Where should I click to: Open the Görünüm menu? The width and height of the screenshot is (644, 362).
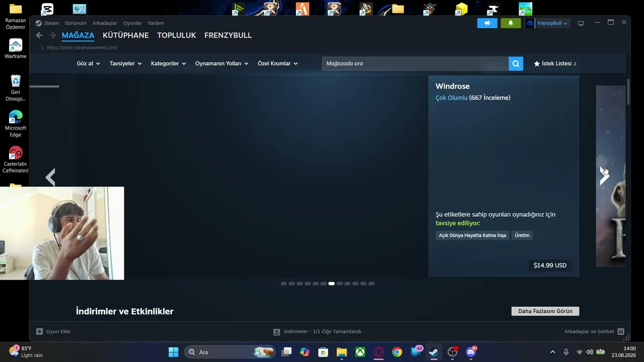pos(75,23)
